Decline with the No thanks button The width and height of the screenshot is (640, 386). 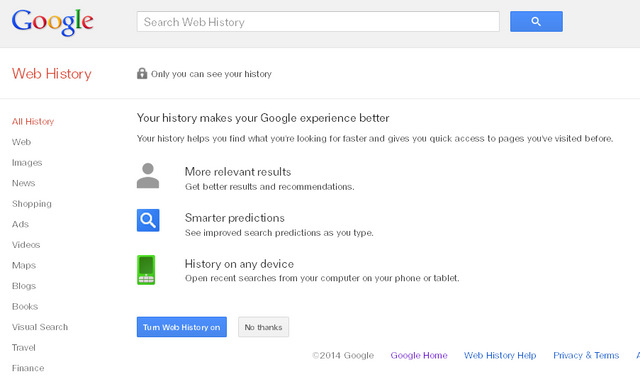pyautogui.click(x=263, y=327)
